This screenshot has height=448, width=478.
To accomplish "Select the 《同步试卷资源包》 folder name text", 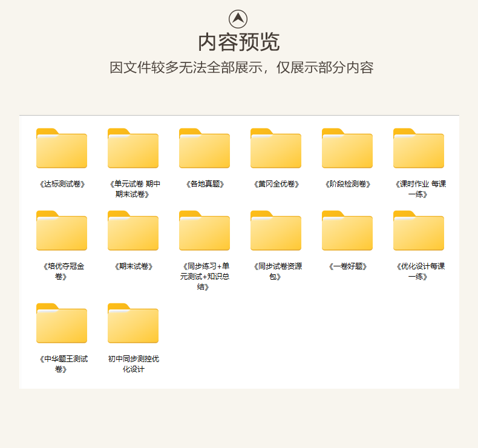I will click(x=277, y=271).
